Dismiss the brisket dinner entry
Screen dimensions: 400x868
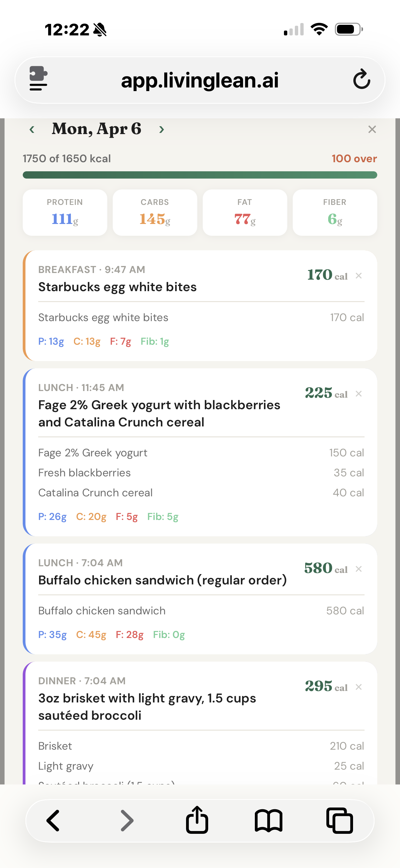[358, 687]
